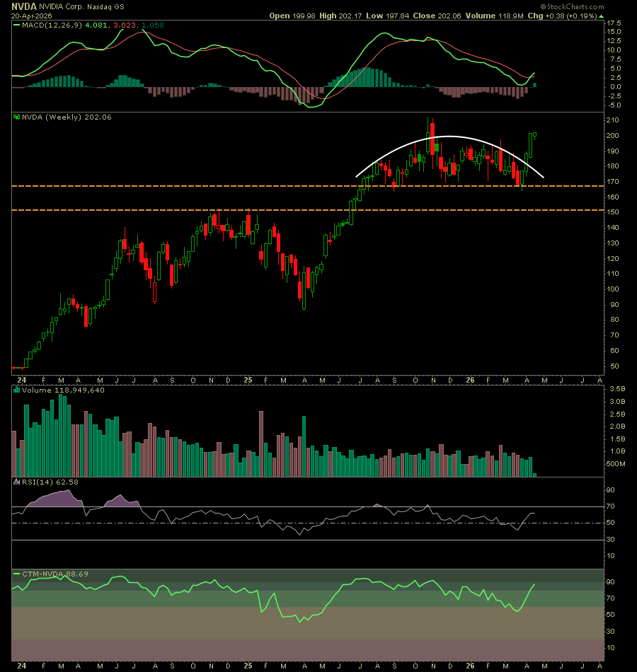Click the 17.5 MACD axis label
Viewport: 637px width, 672px height.
pyautogui.click(x=614, y=23)
